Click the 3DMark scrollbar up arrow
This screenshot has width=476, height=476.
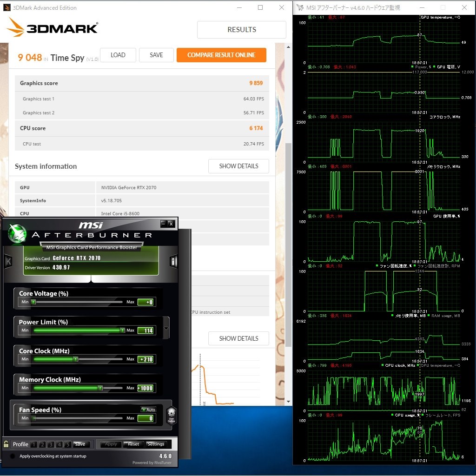point(288,47)
